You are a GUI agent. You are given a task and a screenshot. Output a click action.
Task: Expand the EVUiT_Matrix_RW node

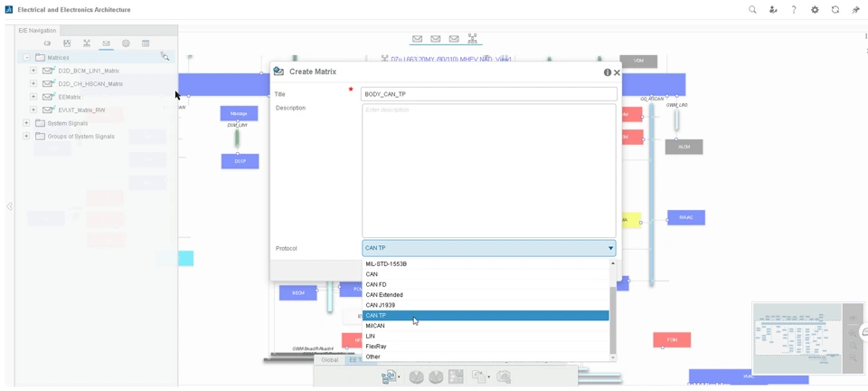pyautogui.click(x=33, y=110)
